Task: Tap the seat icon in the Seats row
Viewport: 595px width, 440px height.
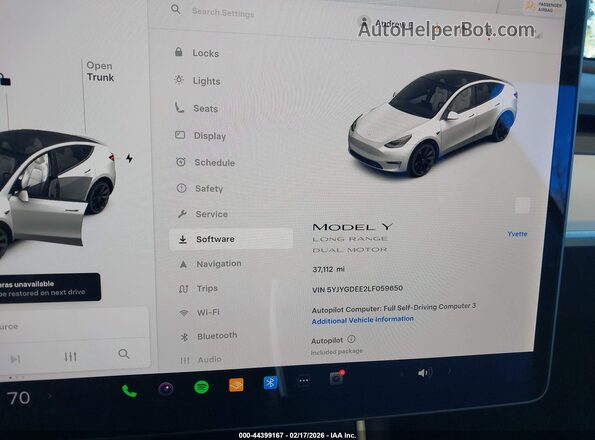Action: [179, 107]
